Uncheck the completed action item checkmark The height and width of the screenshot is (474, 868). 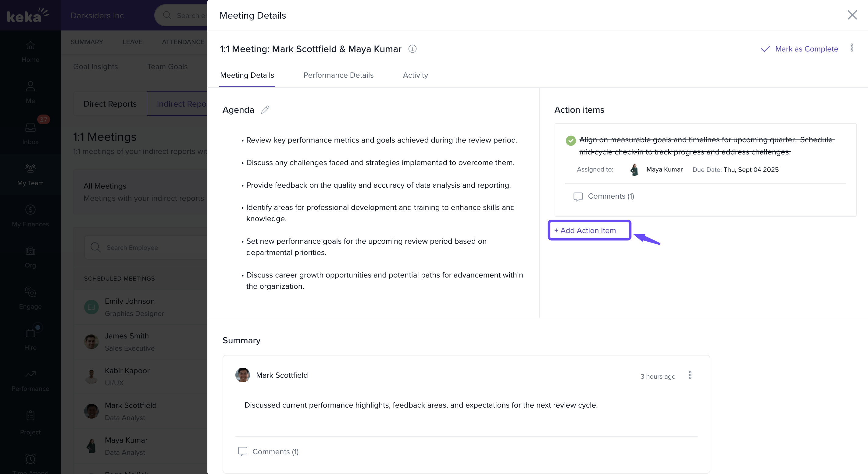point(570,140)
